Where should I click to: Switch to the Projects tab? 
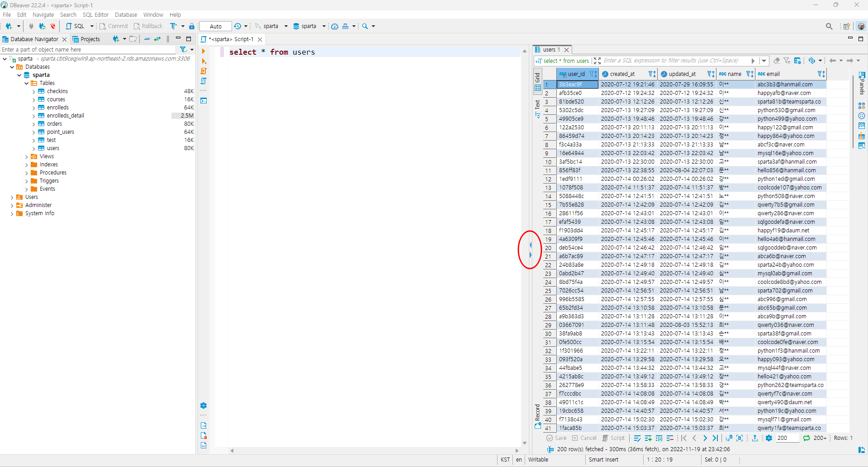[86, 39]
